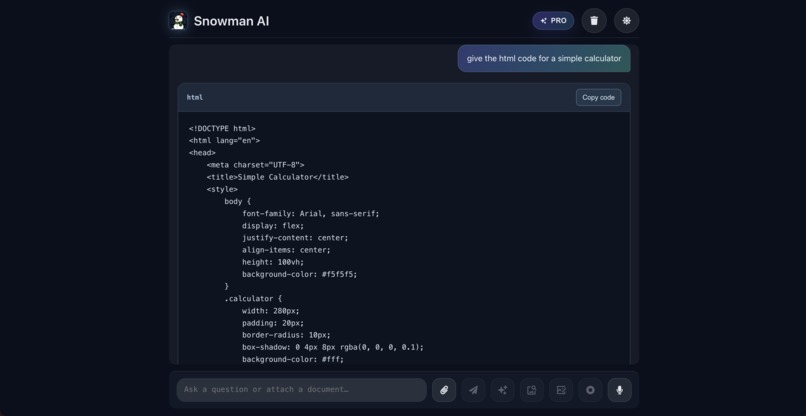Viewport: 806px width, 416px height.
Task: Open the PRO upgrade badge
Action: point(553,21)
